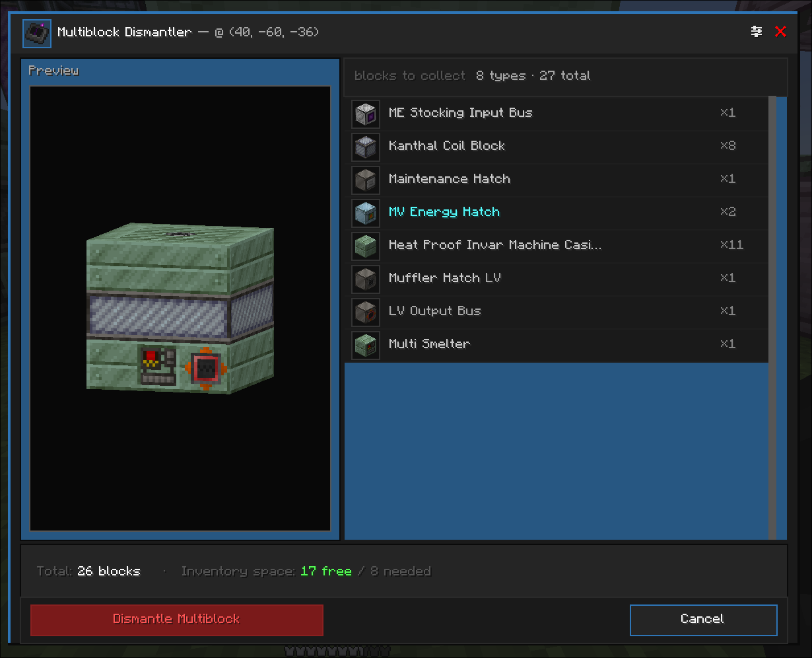This screenshot has height=658, width=812.
Task: Click the Maintenance Hatch block icon
Action: [366, 180]
